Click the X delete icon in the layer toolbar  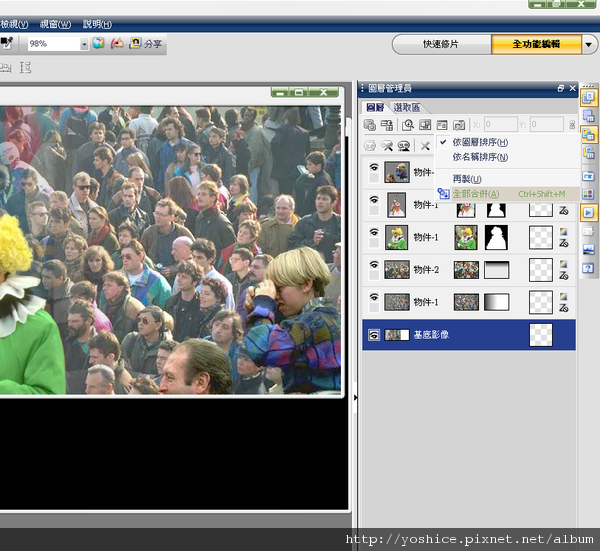click(x=425, y=146)
